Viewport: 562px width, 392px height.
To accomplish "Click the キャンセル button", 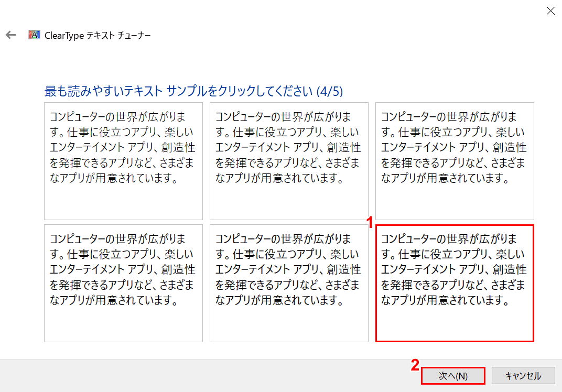I will click(x=523, y=376).
